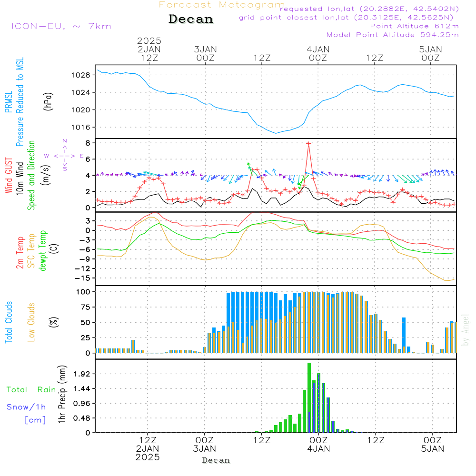This screenshot has height=476, width=476.
Task: Click the "1hr Precip (mm)" axis label
Action: coord(61,394)
